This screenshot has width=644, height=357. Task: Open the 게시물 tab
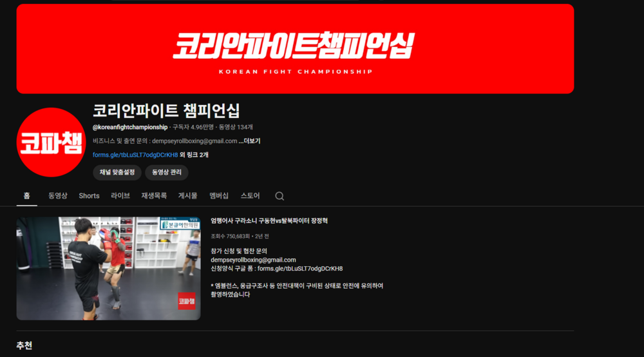[187, 196]
